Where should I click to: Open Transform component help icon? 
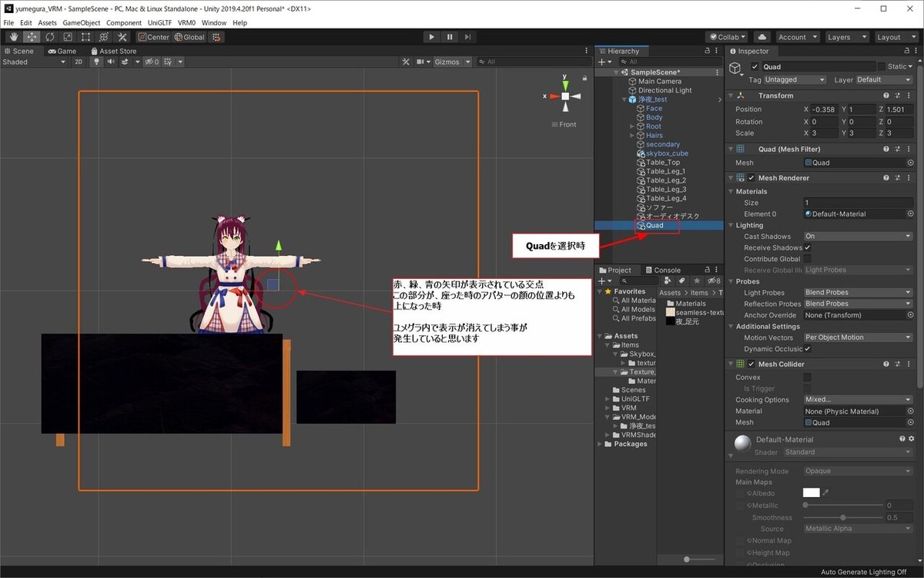click(887, 96)
